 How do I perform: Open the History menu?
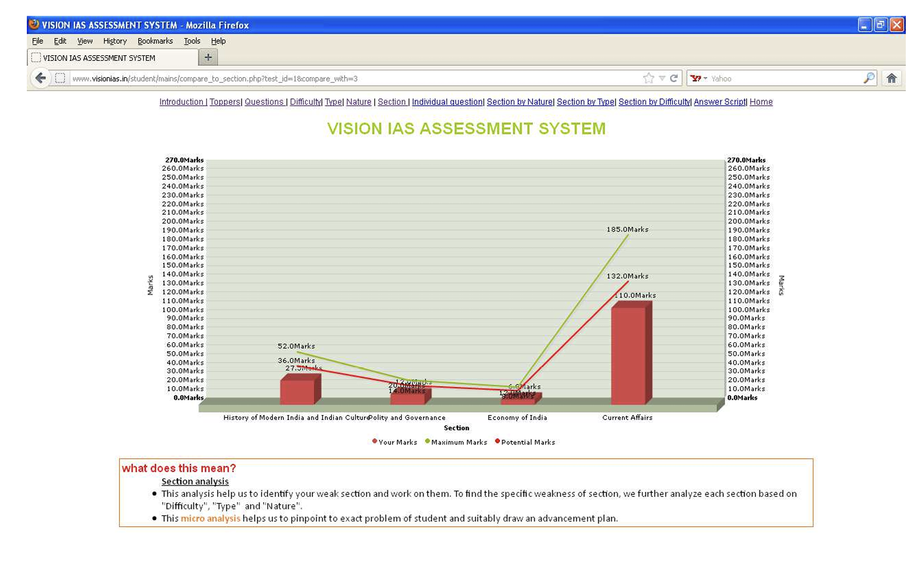[x=115, y=41]
